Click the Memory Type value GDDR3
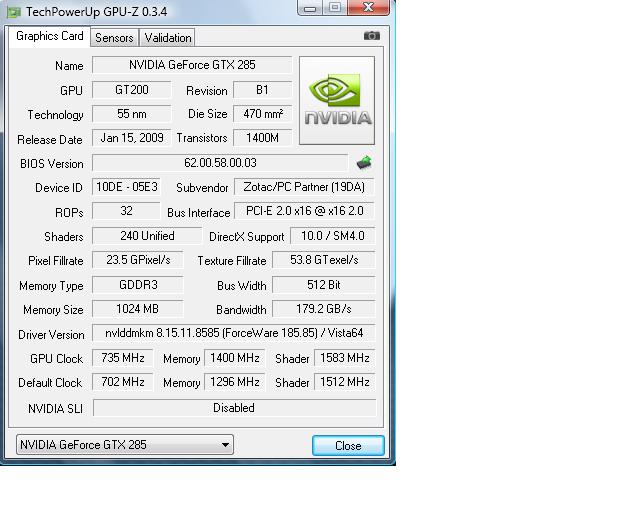This screenshot has height=512, width=640. click(138, 285)
